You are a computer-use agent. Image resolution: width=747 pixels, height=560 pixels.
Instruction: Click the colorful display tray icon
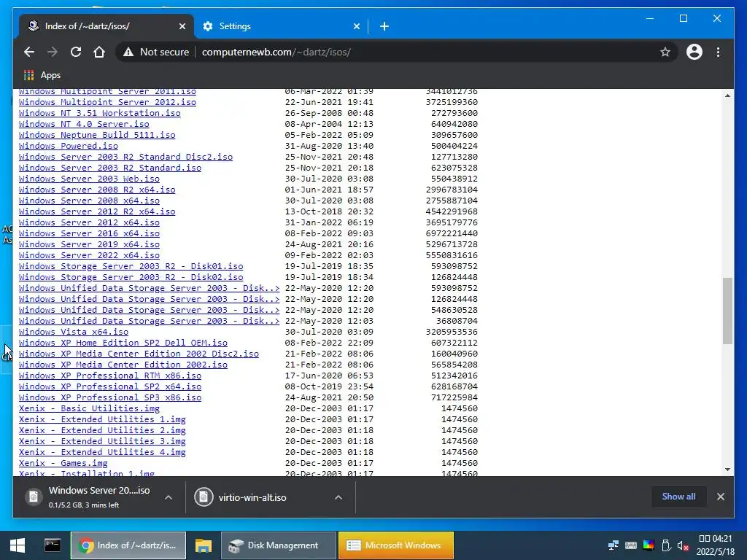click(x=649, y=545)
